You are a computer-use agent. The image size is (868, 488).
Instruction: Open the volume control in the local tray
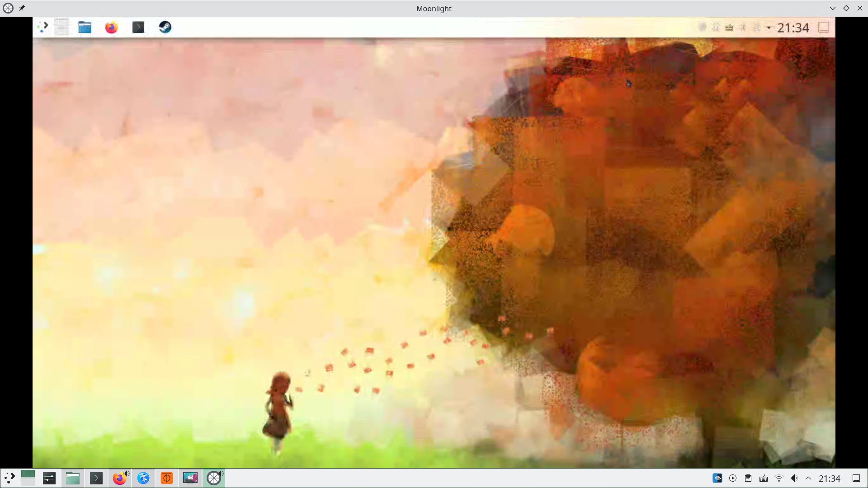(794, 478)
